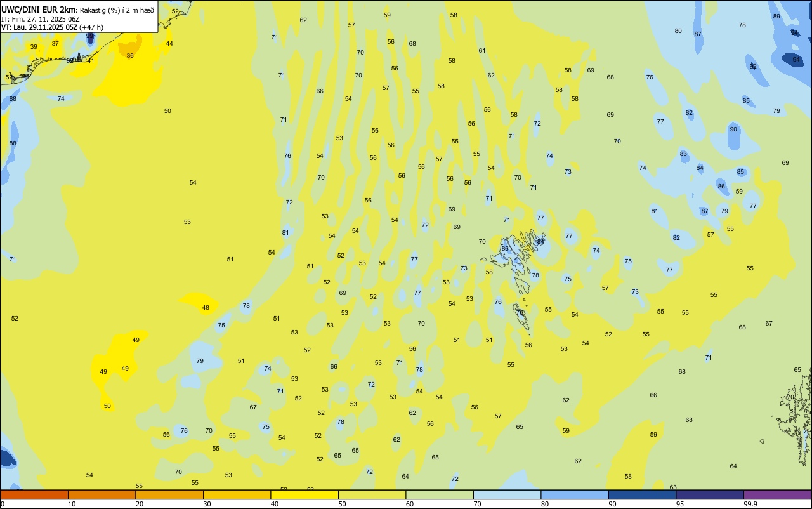Click the 95 tick label on the color scale
This screenshot has width=812, height=509.
[x=679, y=504]
